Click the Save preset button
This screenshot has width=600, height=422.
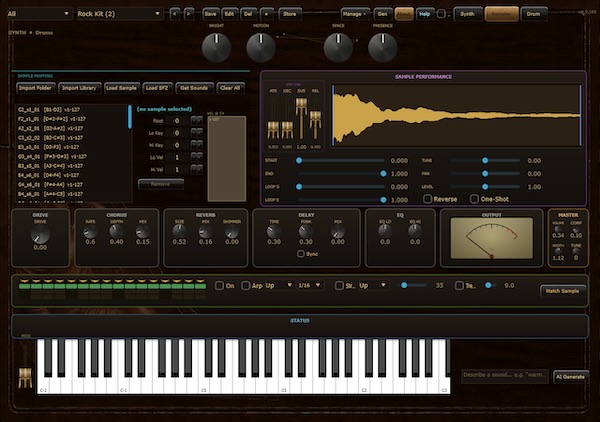pyautogui.click(x=210, y=14)
